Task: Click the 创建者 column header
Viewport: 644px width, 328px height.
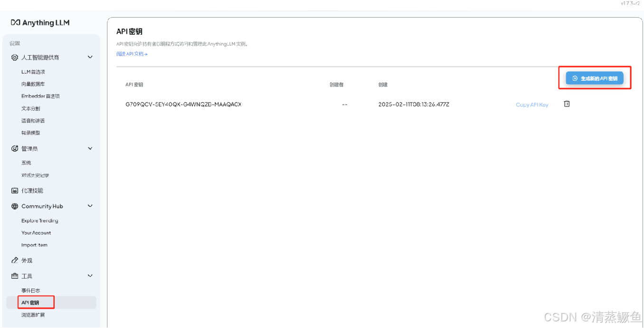Action: pyautogui.click(x=336, y=85)
